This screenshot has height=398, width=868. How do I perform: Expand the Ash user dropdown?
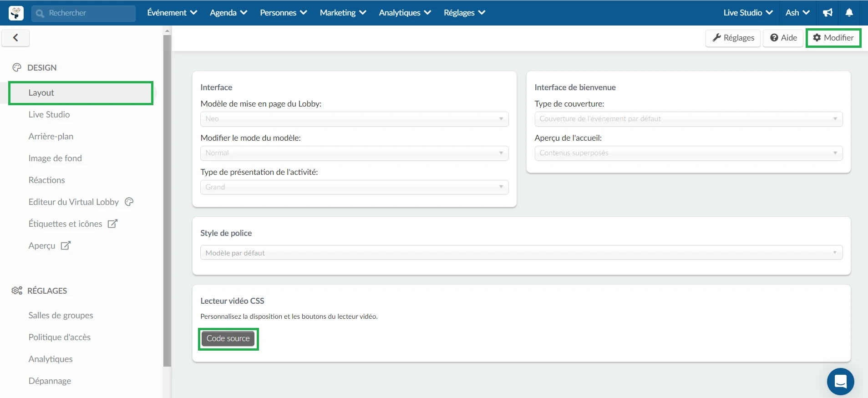click(x=797, y=13)
